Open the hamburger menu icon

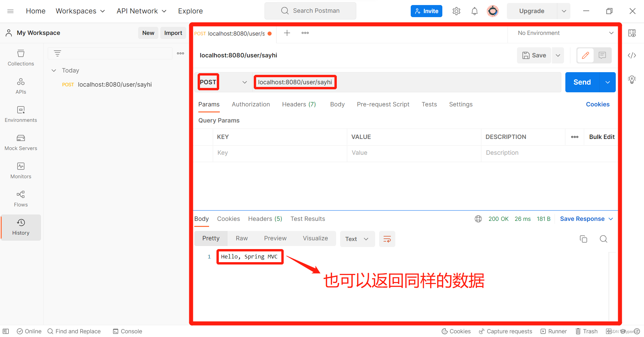[10, 11]
